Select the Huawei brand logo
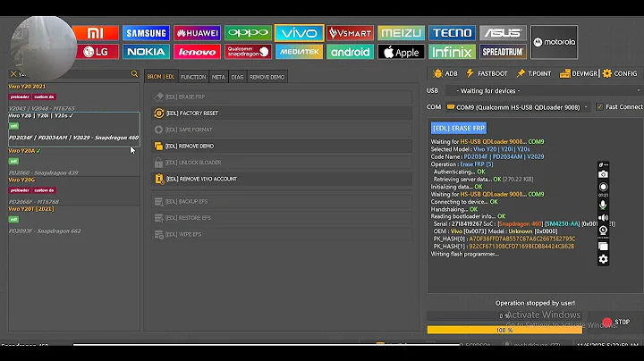This screenshot has width=644, height=361. pyautogui.click(x=197, y=33)
